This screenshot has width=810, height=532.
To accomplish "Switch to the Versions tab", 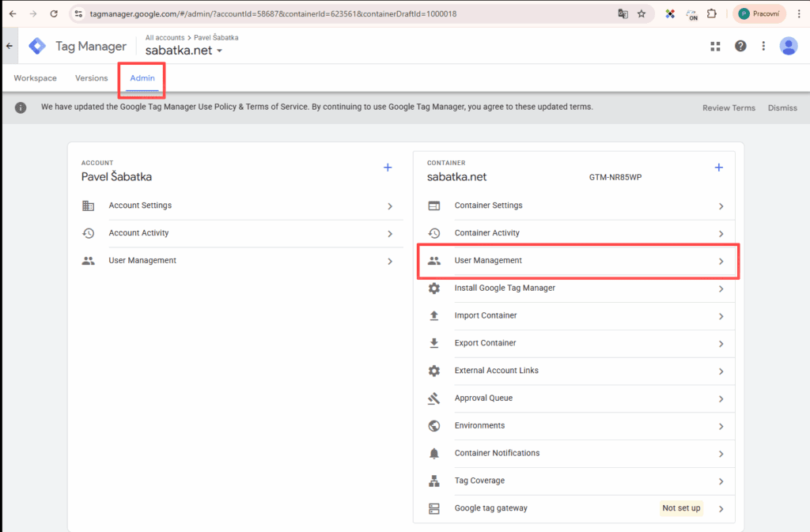I will tap(92, 78).
